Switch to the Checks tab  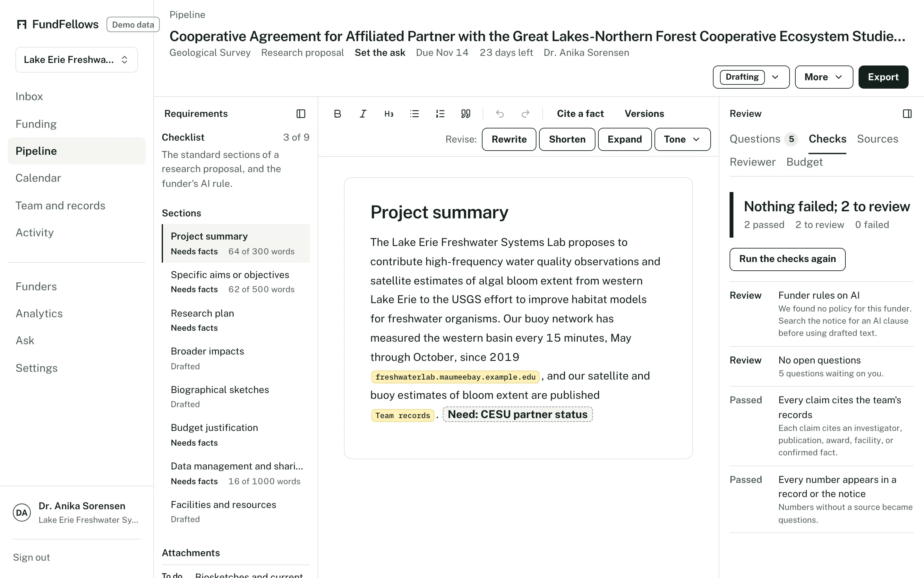pyautogui.click(x=827, y=139)
